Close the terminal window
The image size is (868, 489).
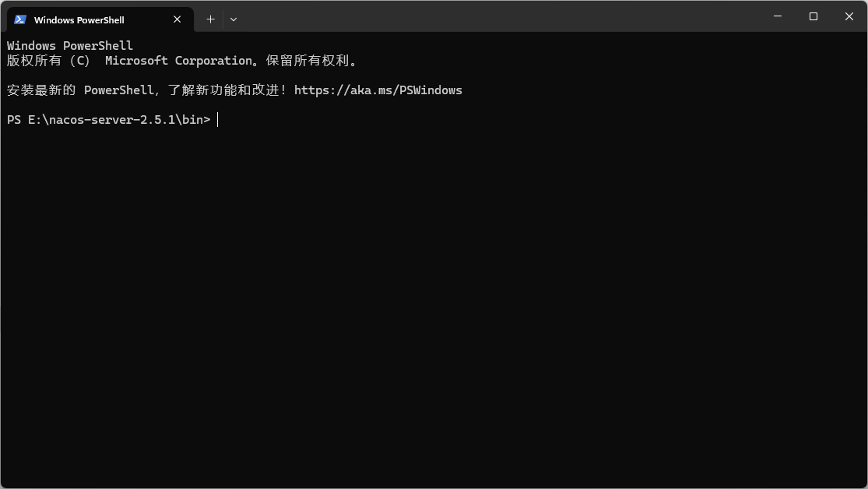(x=849, y=16)
